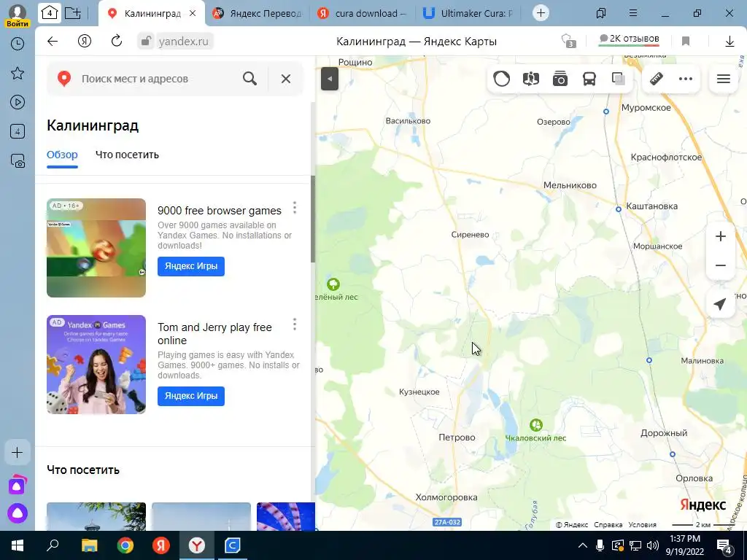Open more map tools three dots
The width and height of the screenshot is (747, 560).
[686, 79]
